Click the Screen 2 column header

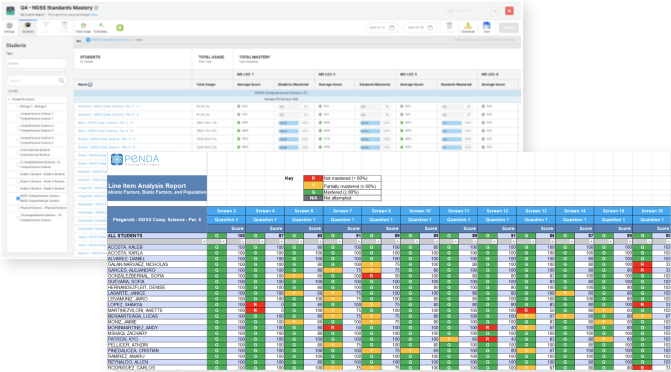(x=226, y=211)
